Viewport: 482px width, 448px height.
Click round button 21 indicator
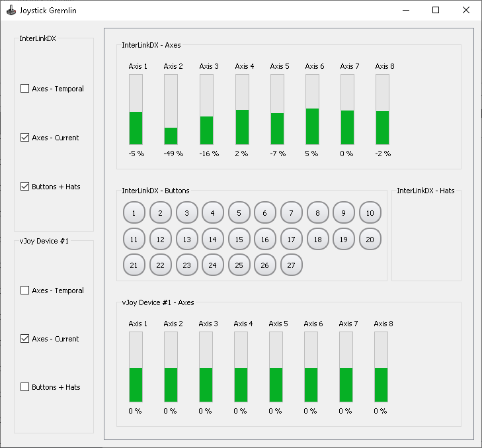134,265
